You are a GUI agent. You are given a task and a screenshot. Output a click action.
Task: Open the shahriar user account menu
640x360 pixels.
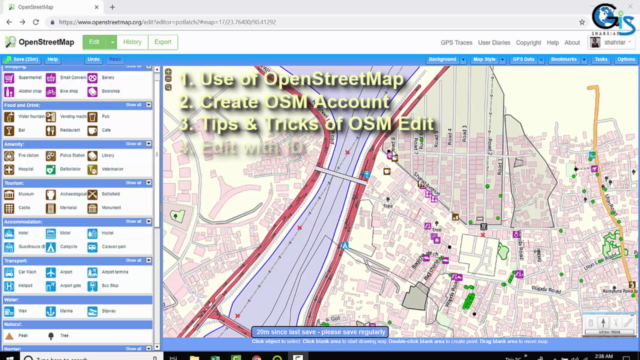click(611, 42)
